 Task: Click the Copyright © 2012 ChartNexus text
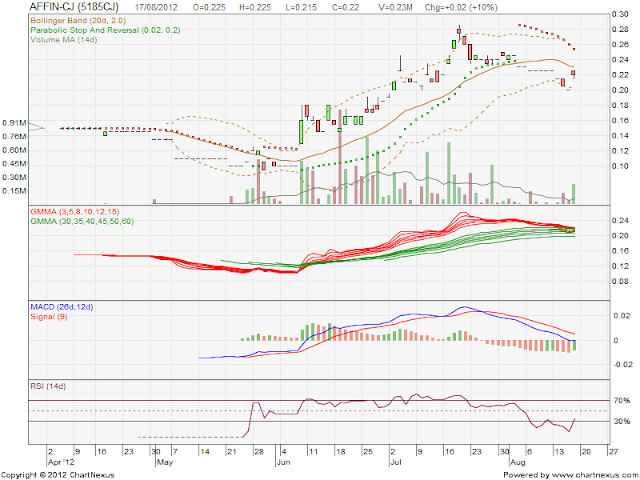click(x=58, y=475)
